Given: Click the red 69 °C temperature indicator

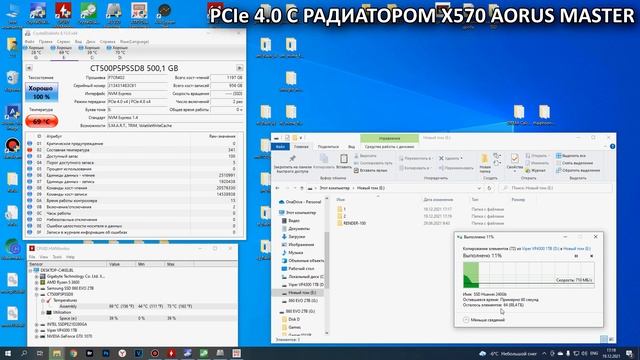Looking at the screenshot, I should 42,121.
